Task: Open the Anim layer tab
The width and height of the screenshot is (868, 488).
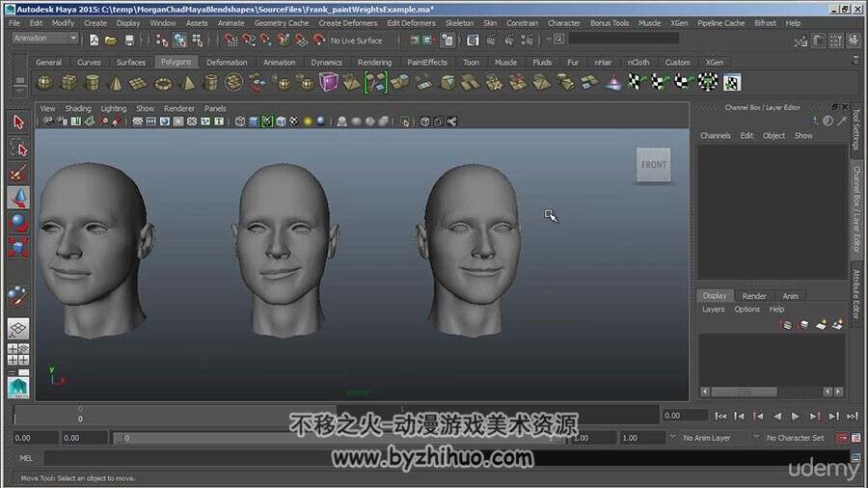Action: 791,296
